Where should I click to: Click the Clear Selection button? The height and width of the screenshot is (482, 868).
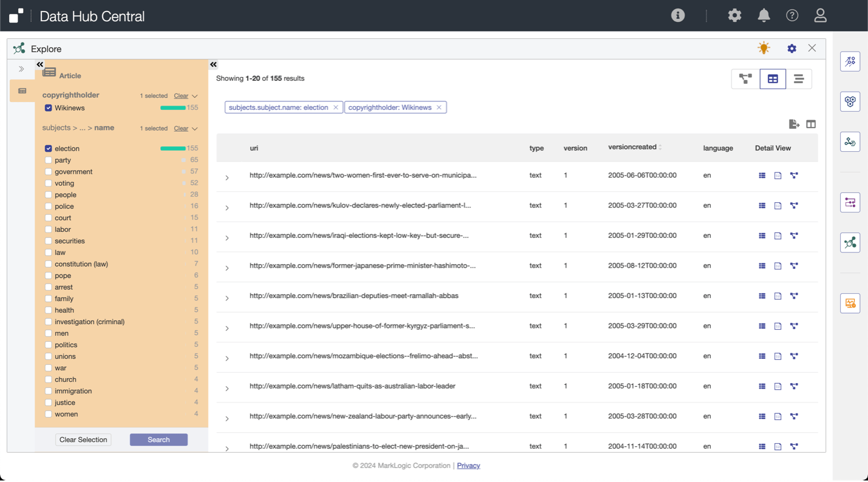pyautogui.click(x=83, y=440)
